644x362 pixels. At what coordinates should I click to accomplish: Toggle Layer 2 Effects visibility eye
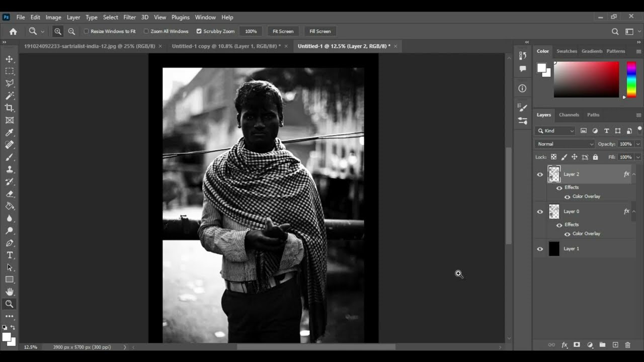tap(559, 188)
